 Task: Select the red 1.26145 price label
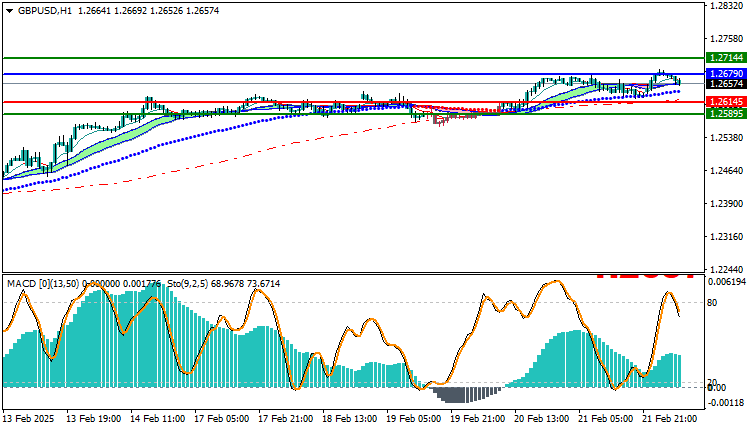(x=726, y=101)
